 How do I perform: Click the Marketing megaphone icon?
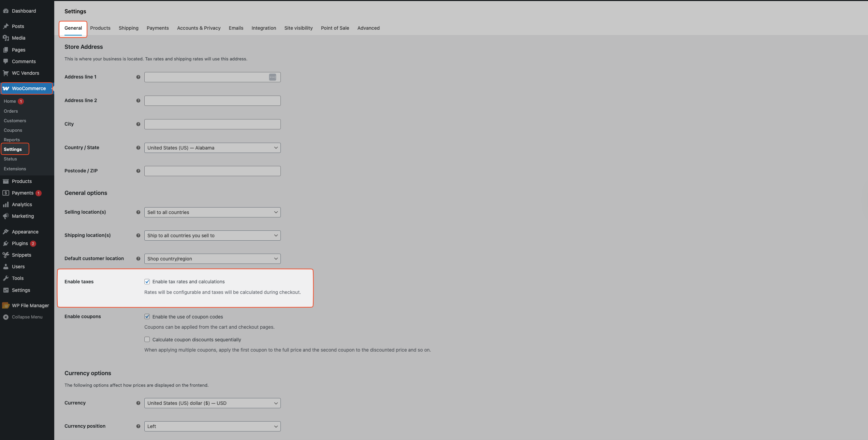pos(6,216)
